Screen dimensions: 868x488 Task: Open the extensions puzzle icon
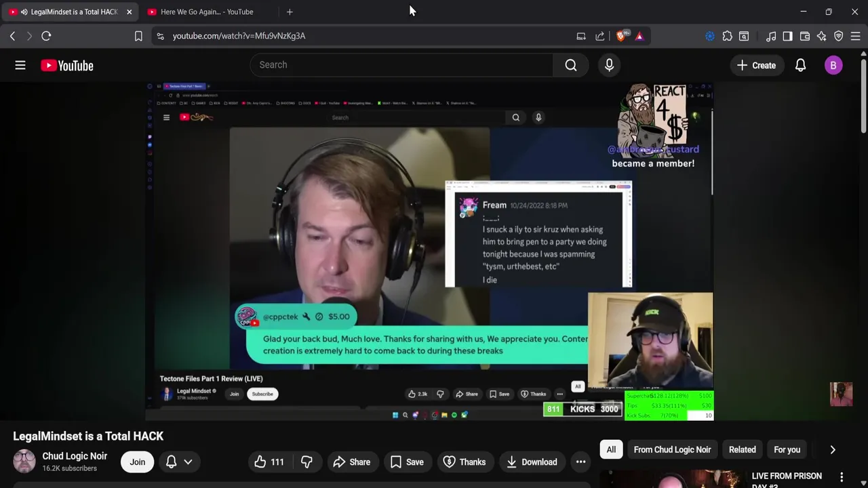[x=727, y=36]
